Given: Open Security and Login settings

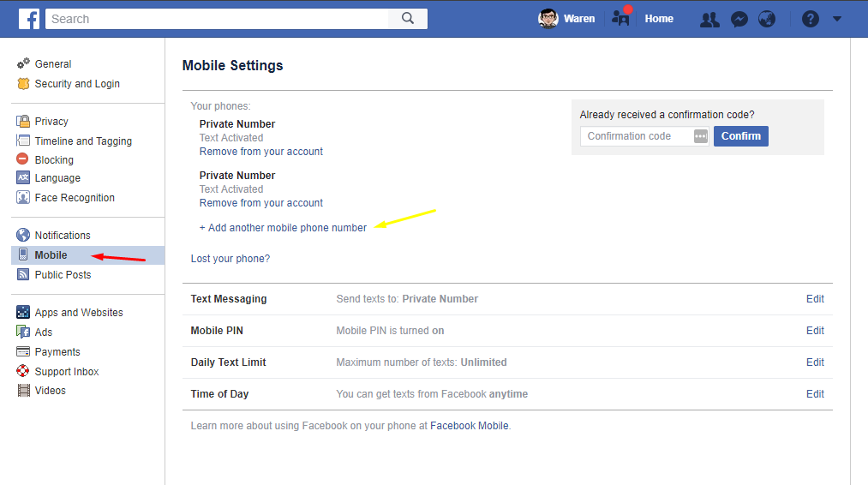Looking at the screenshot, I should point(77,84).
